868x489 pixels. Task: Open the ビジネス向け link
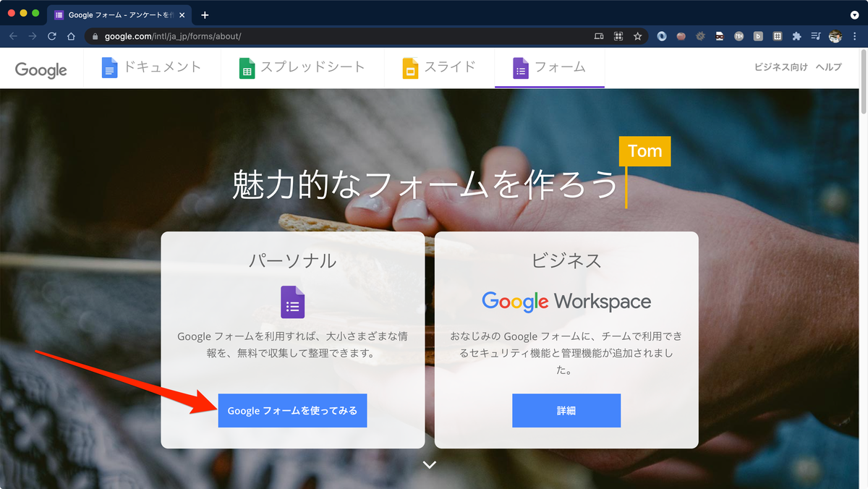point(780,67)
